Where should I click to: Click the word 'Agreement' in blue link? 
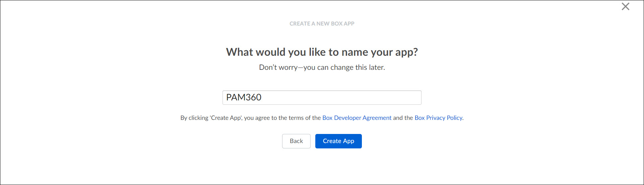(x=377, y=118)
